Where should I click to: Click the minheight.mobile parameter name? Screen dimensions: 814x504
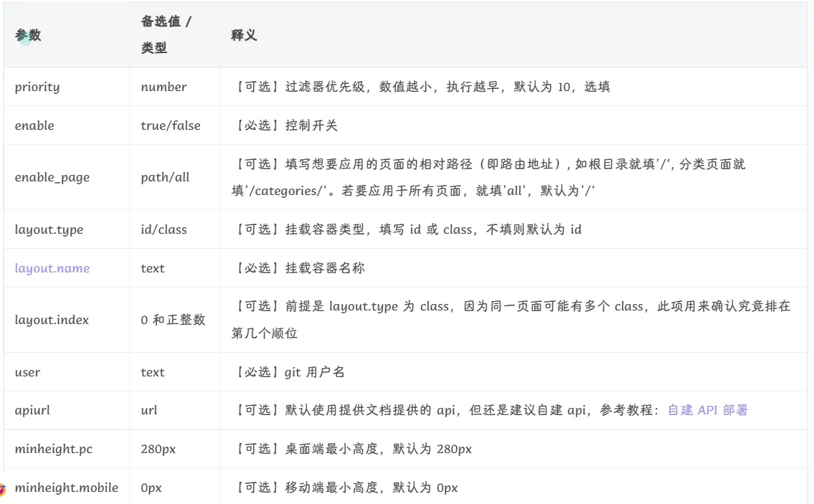tap(67, 488)
